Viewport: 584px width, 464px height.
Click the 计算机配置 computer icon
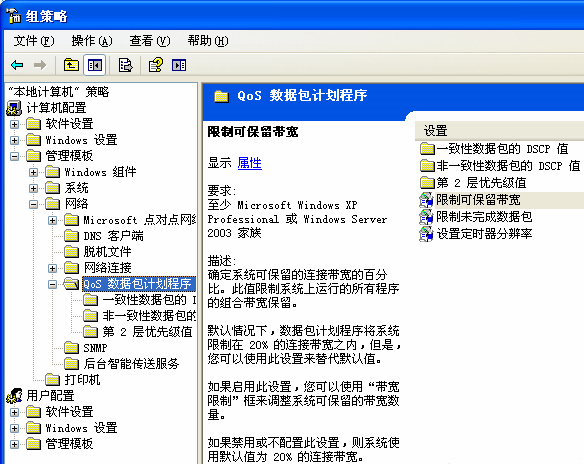click(x=14, y=108)
